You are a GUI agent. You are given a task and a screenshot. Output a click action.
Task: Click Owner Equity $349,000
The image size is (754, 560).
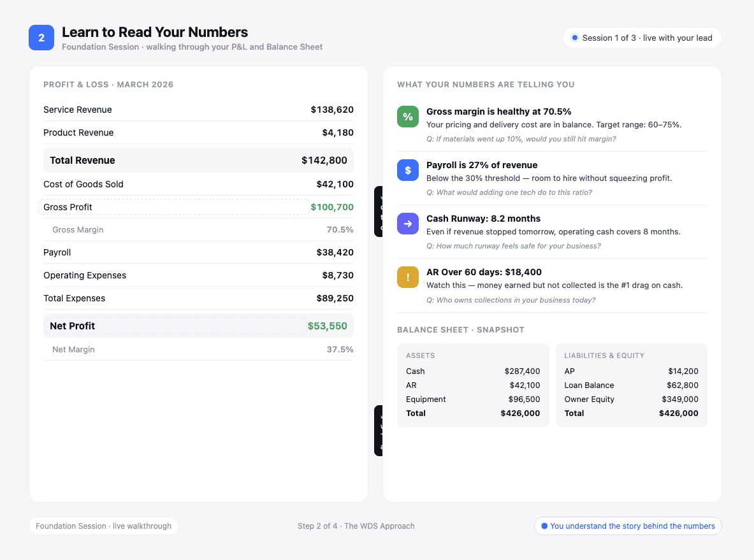point(680,399)
